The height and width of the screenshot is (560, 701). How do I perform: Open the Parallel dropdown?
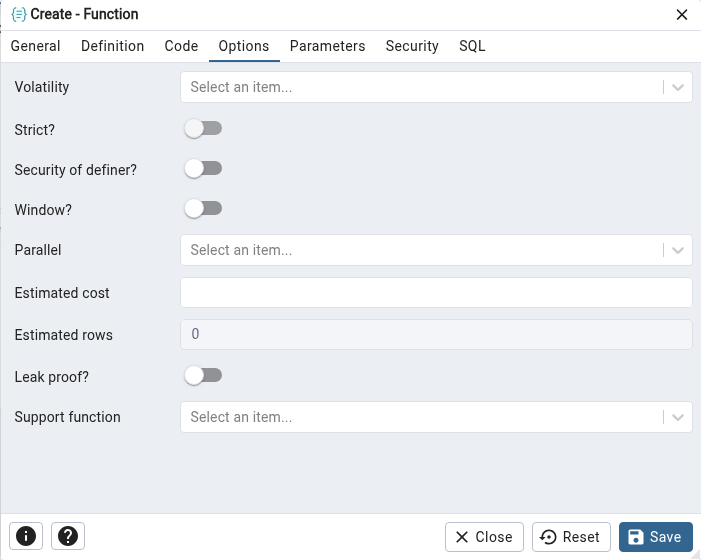click(436, 250)
